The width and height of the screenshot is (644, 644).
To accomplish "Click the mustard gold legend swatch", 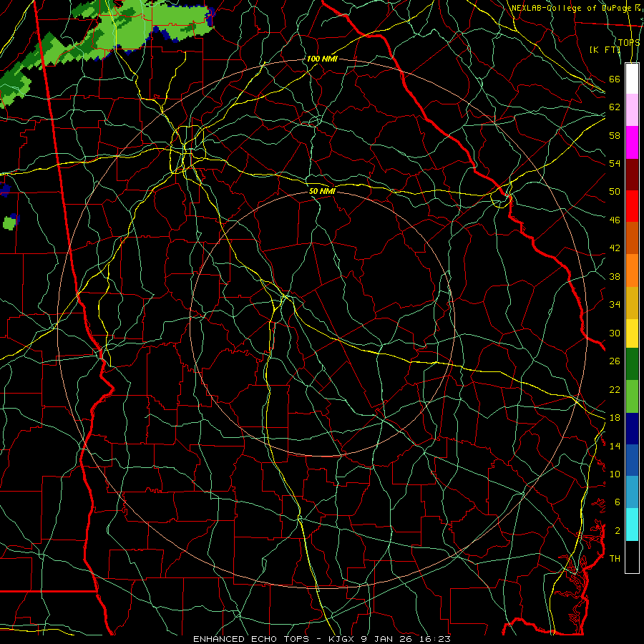I will tap(632, 302).
